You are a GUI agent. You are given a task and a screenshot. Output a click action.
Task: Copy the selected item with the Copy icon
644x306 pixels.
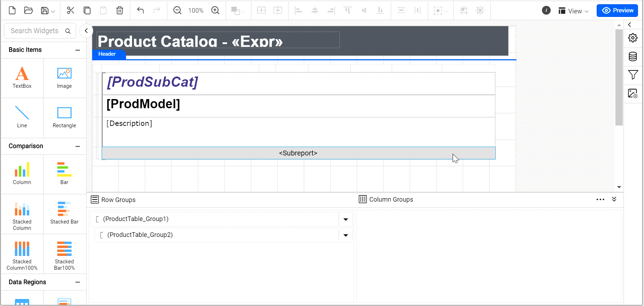[87, 10]
